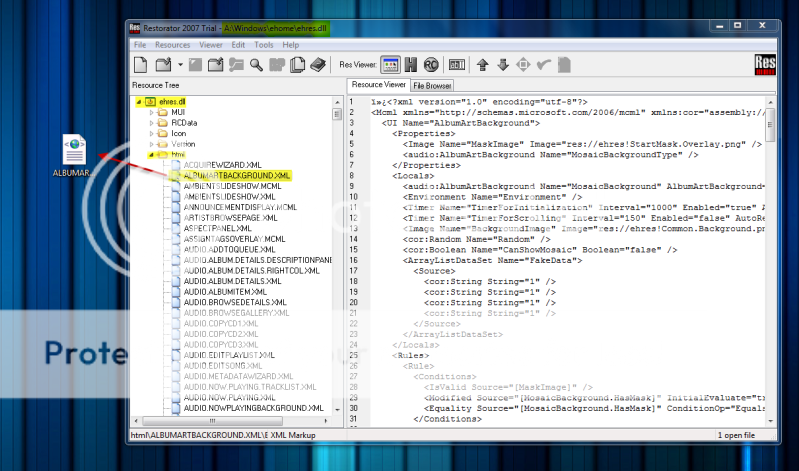Select AUDIO.EDITPLAYLIST.XML resource
Screen dimensions: 799x471
229,355
